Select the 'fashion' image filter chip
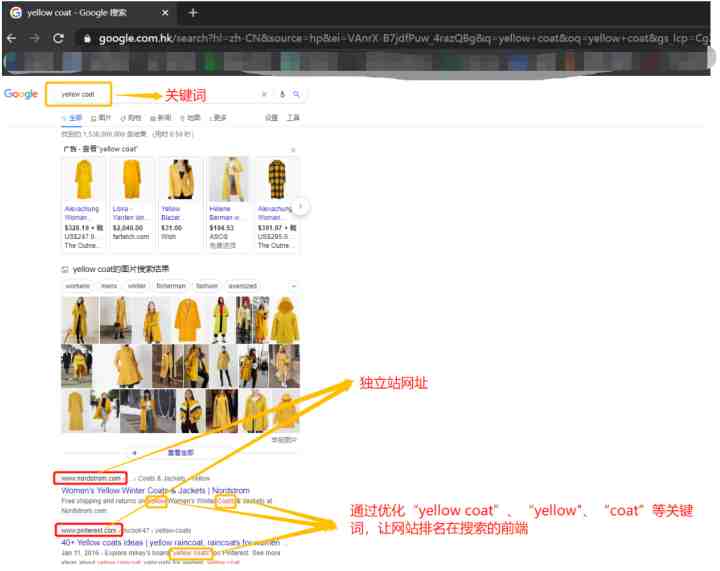Image resolution: width=720 pixels, height=571 pixels. point(207,286)
